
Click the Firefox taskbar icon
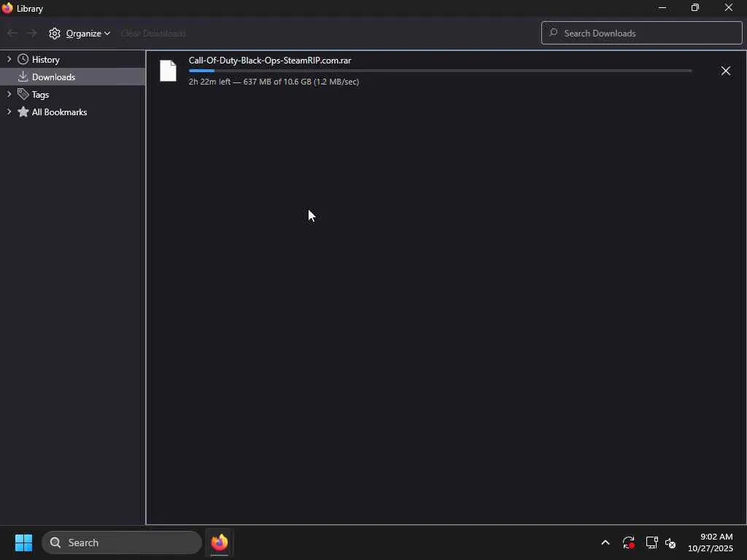(220, 542)
